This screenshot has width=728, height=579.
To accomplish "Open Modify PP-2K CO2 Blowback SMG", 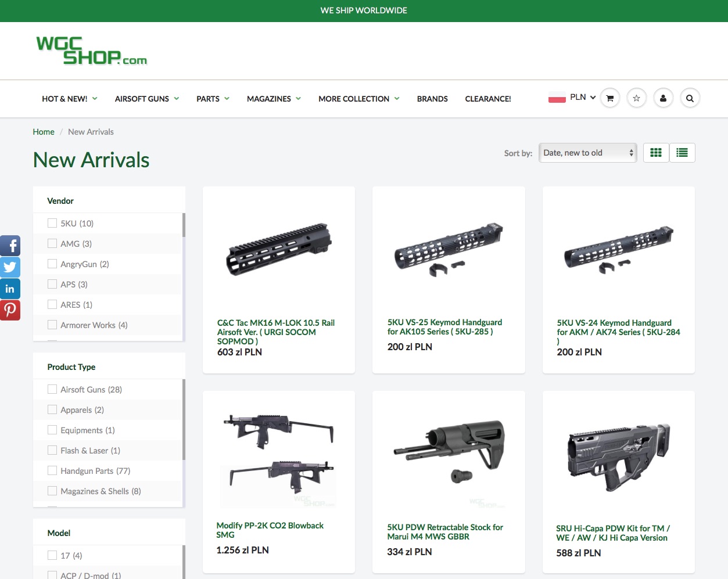I will tap(270, 530).
